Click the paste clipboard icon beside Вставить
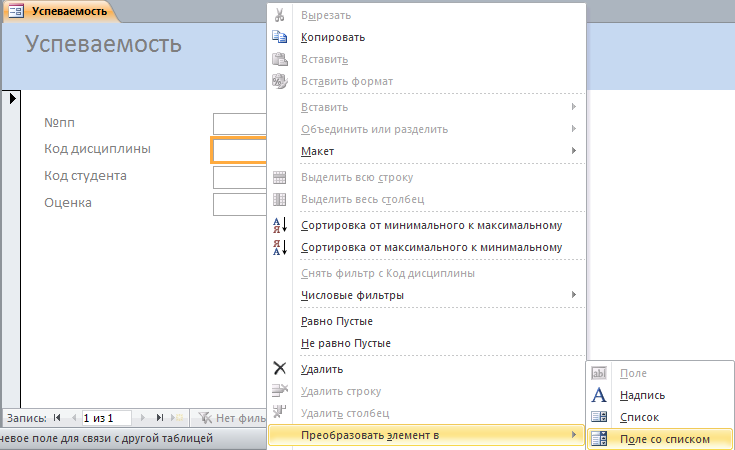The height and width of the screenshot is (450, 735). click(x=279, y=59)
